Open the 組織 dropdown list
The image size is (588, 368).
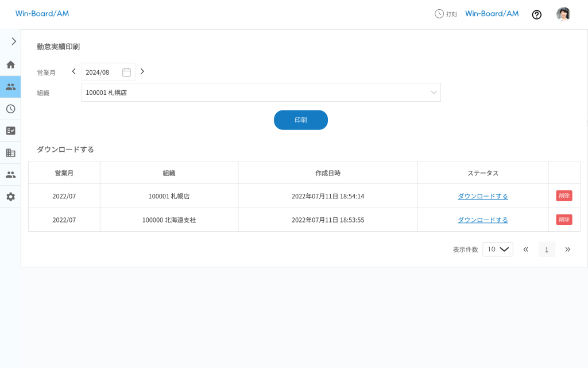261,92
